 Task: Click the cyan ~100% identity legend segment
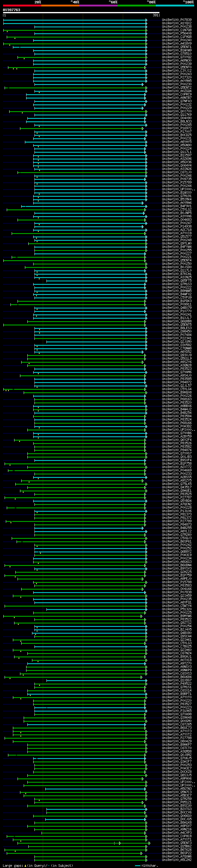[x=175, y=6]
